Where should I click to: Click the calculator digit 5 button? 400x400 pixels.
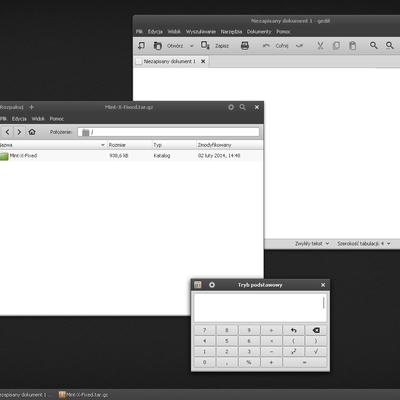(227, 341)
